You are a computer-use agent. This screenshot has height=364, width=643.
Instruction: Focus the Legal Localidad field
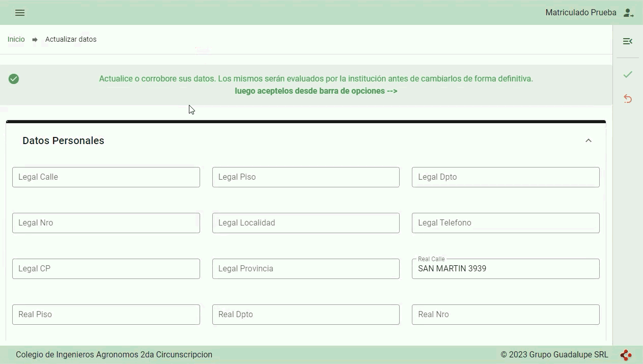tap(306, 223)
